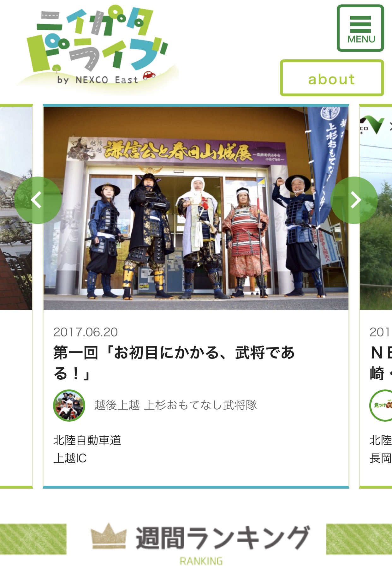
Task: Click the 上越IC interchange label
Action: pos(70,458)
